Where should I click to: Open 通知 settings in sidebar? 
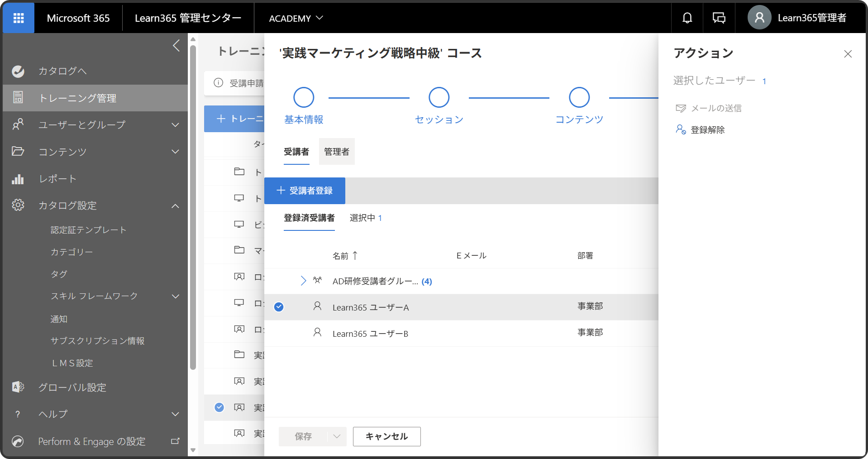tap(59, 319)
